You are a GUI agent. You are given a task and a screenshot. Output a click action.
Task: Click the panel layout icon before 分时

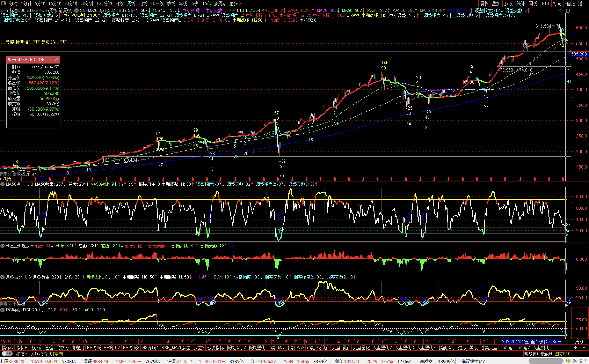(x=3, y=3)
